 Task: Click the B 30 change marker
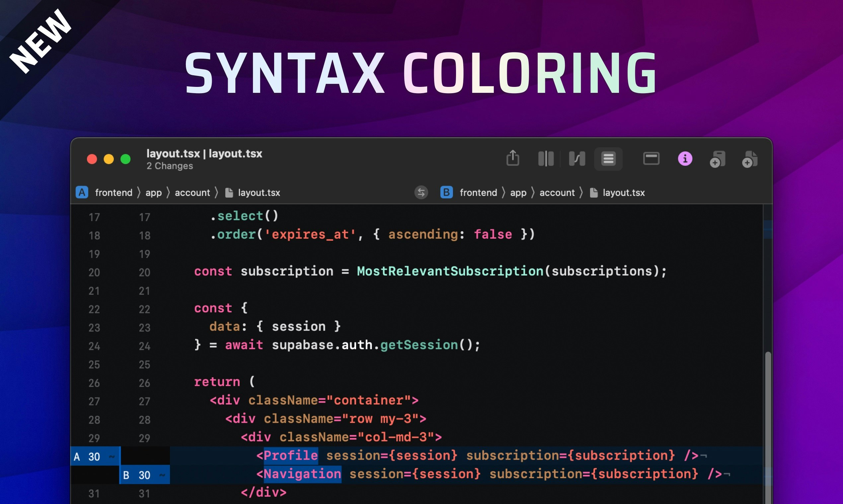(144, 475)
